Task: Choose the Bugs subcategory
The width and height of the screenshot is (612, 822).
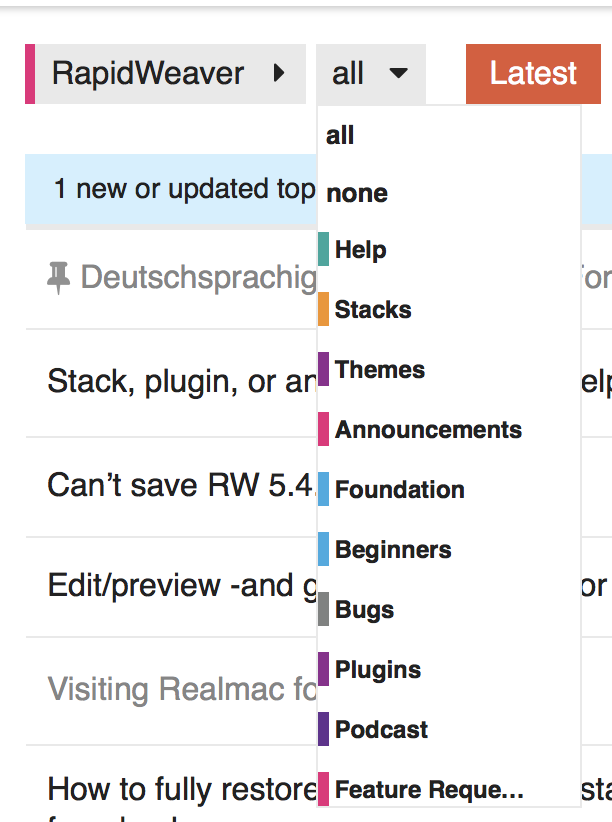Action: (x=364, y=610)
